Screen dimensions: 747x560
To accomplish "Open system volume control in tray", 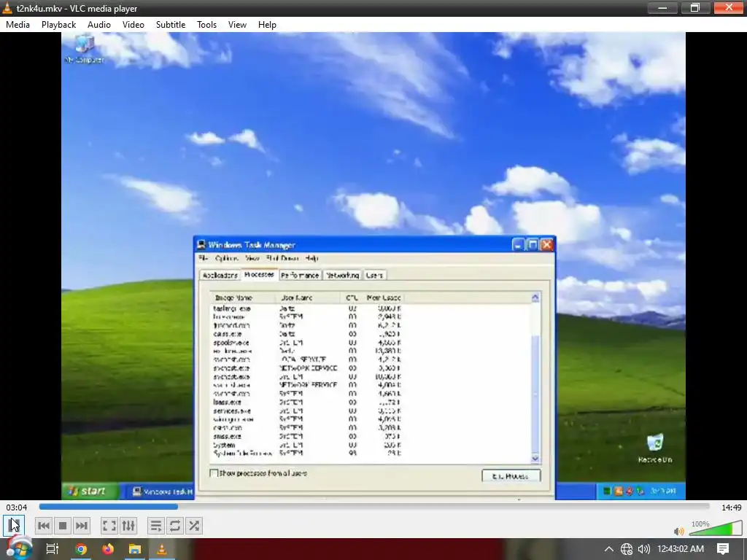I will pyautogui.click(x=643, y=549).
